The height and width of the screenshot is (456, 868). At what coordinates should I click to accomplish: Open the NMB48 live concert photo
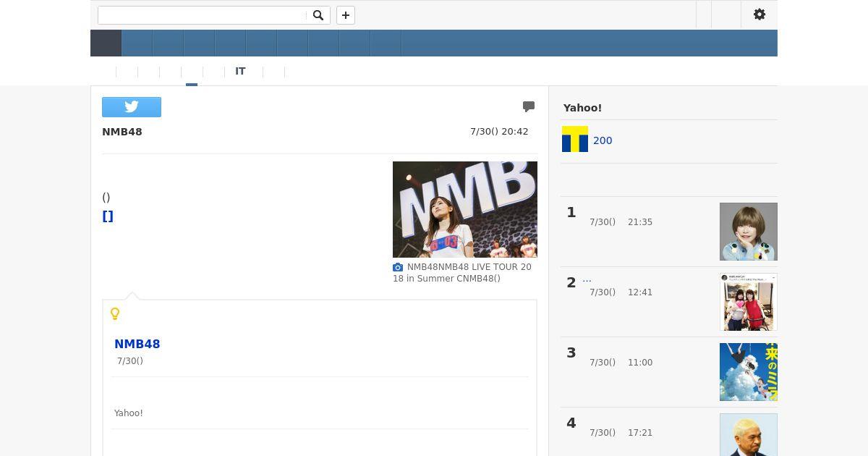point(465,209)
